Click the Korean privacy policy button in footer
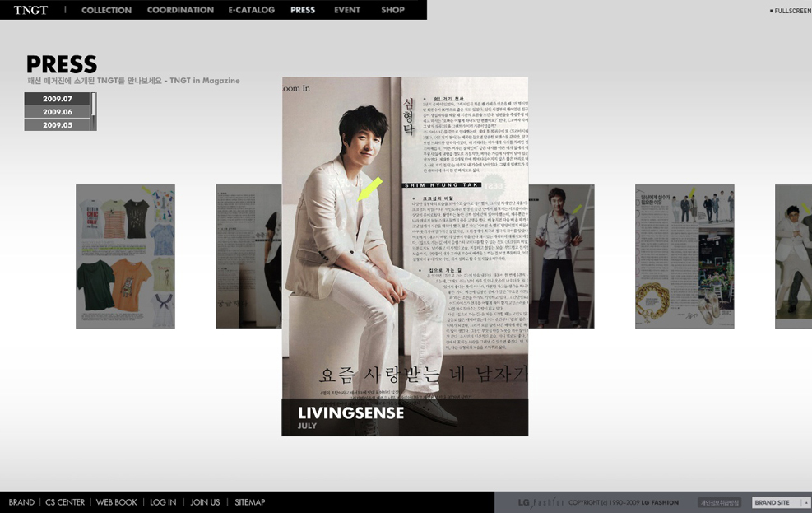This screenshot has width=812, height=513. (720, 502)
